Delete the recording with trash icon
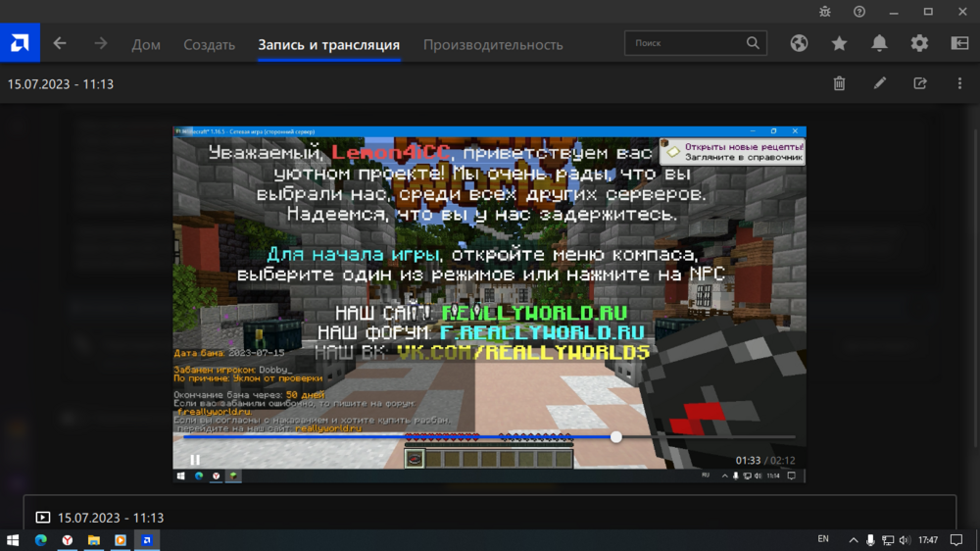The width and height of the screenshot is (980, 551). [840, 83]
